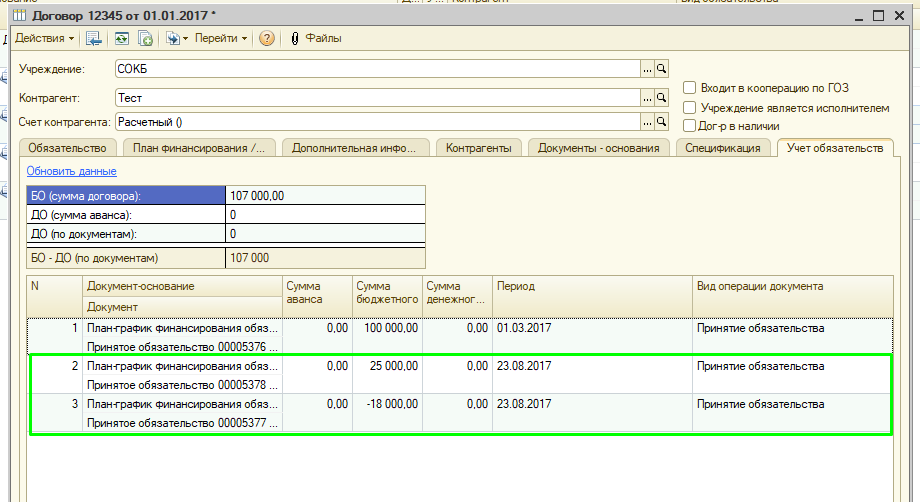Click the Обновить данные link
Image resolution: width=920 pixels, height=502 pixels.
click(71, 171)
